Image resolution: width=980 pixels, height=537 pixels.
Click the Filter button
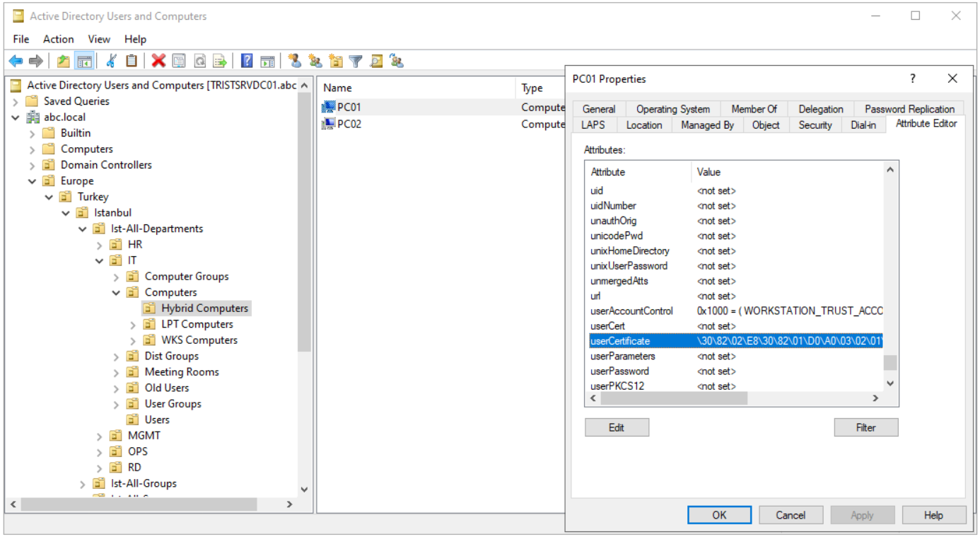click(x=866, y=427)
